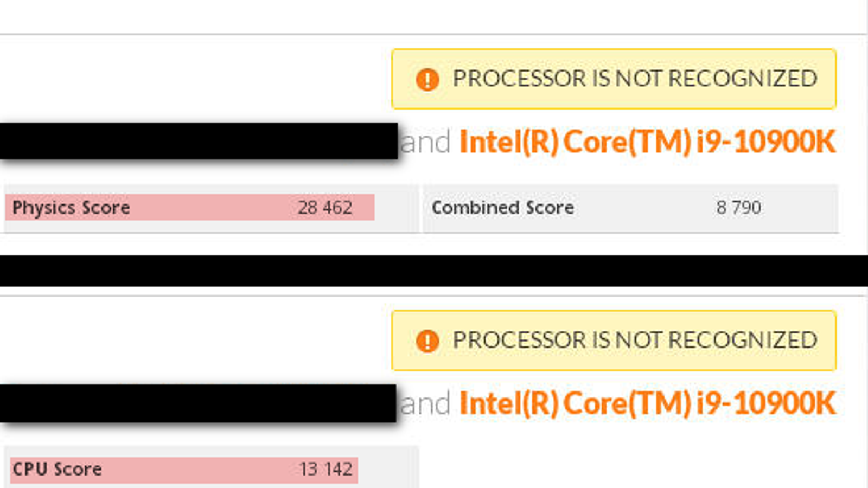Click the word 'and' in the lower result title
Image resolution: width=868 pixels, height=488 pixels.
pos(425,404)
